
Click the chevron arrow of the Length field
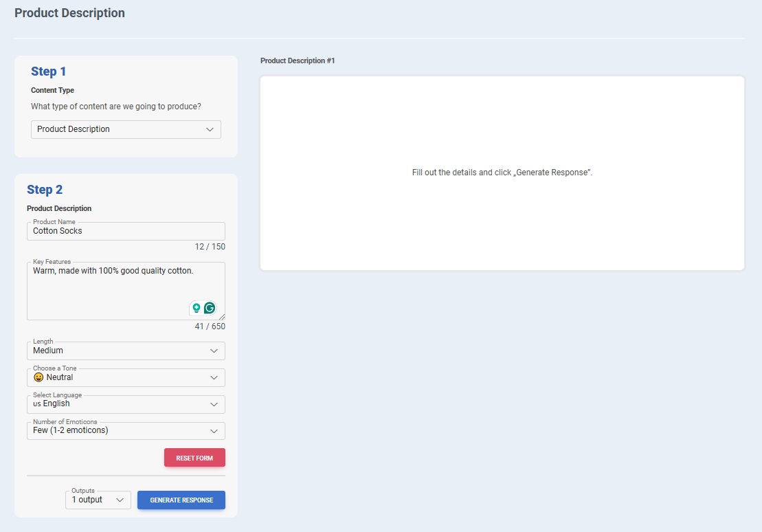click(x=214, y=351)
